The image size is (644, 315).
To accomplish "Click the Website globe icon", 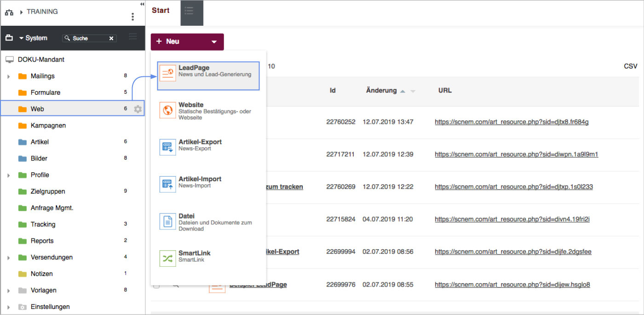I will pyautogui.click(x=167, y=110).
